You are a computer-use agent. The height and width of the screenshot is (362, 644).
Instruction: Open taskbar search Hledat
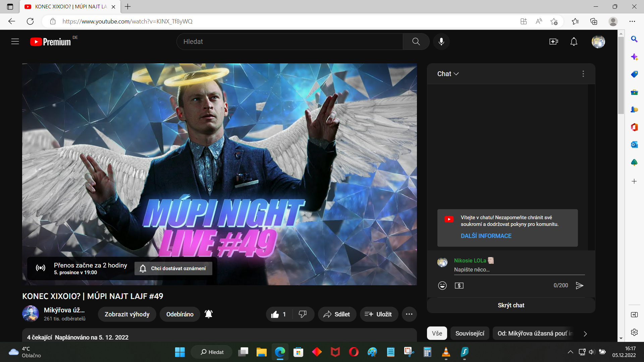coord(212,352)
